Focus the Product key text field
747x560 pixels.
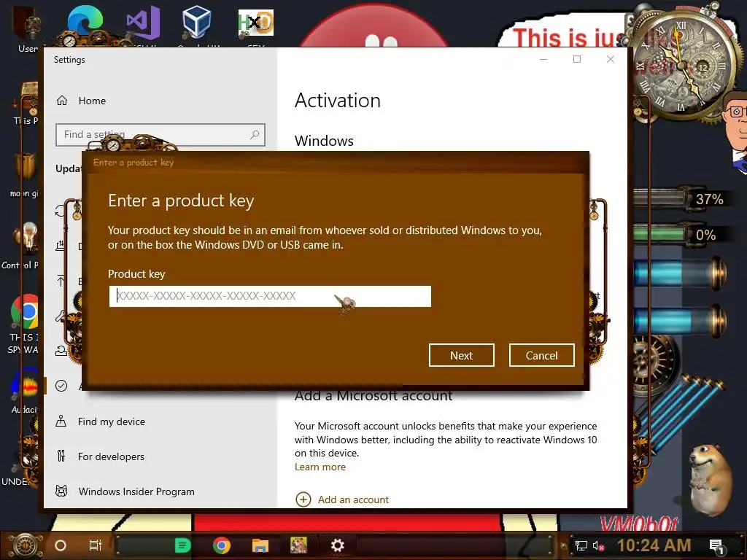point(270,296)
